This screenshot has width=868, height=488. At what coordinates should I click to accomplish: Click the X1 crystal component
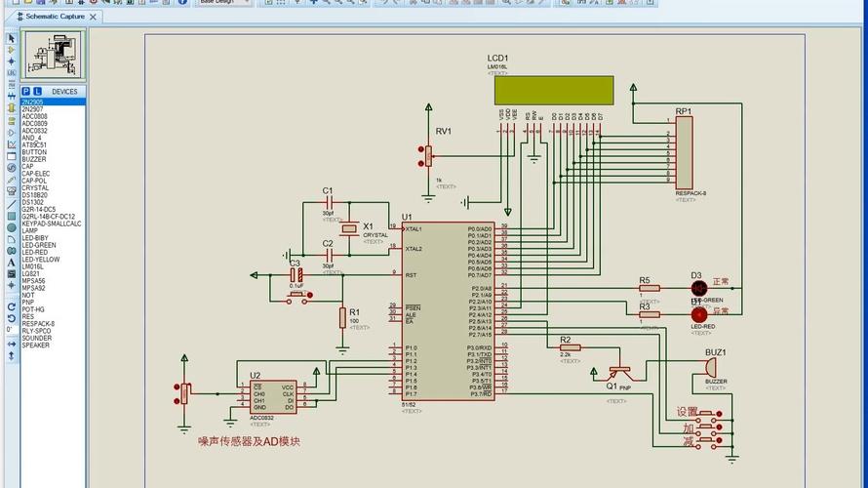point(349,228)
